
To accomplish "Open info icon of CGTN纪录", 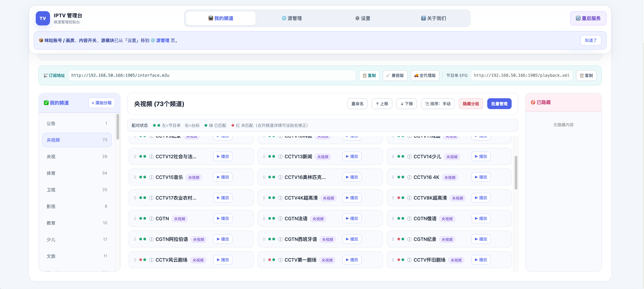I will [x=409, y=239].
